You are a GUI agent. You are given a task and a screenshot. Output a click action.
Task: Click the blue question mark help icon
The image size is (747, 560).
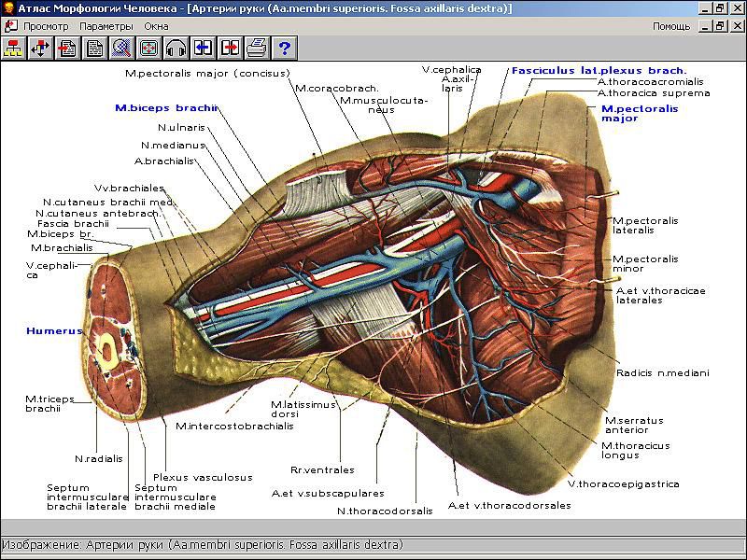pos(284,48)
